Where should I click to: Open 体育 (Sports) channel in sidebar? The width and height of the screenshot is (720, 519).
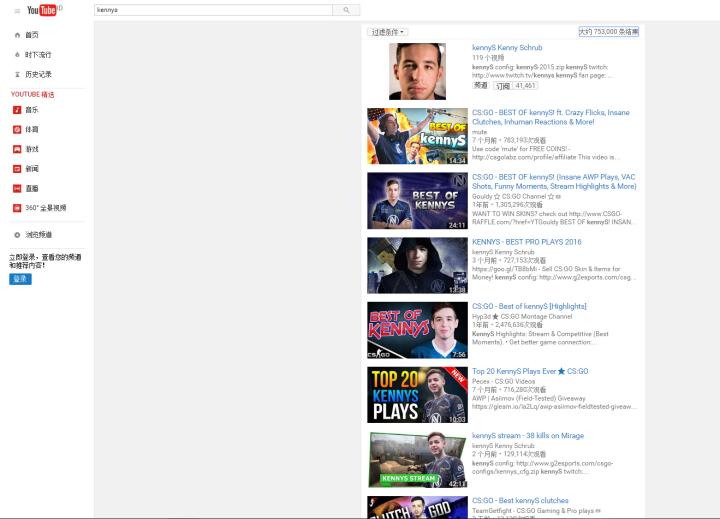32,129
